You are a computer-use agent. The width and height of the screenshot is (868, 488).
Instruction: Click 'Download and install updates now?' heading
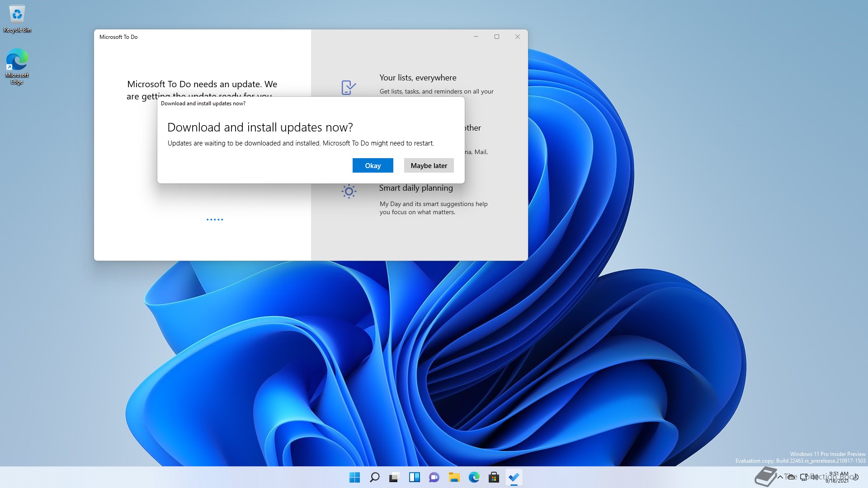(x=260, y=127)
